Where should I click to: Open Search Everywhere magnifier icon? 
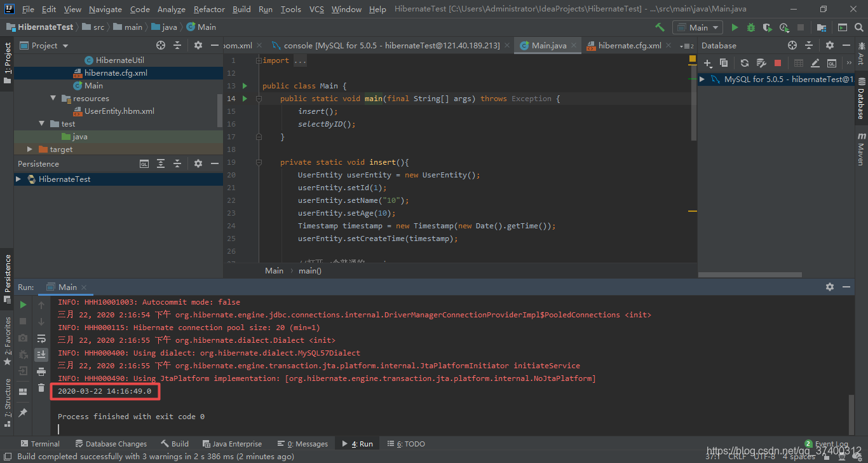click(x=859, y=27)
